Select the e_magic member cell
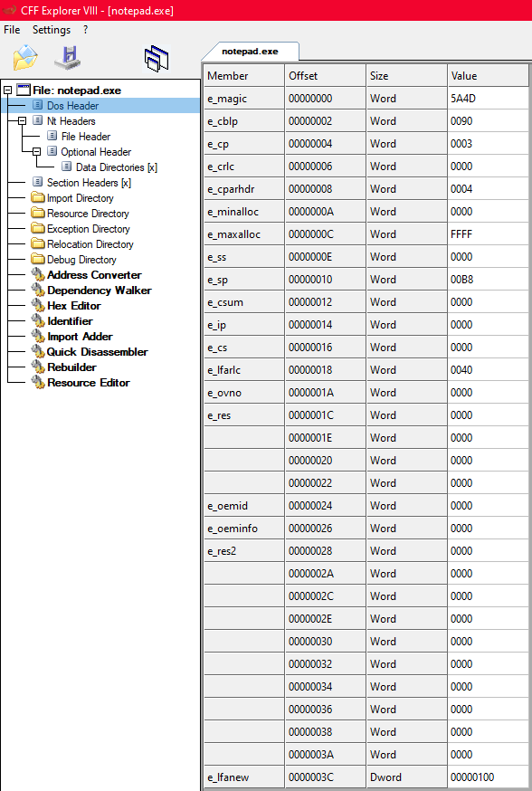 click(244, 99)
